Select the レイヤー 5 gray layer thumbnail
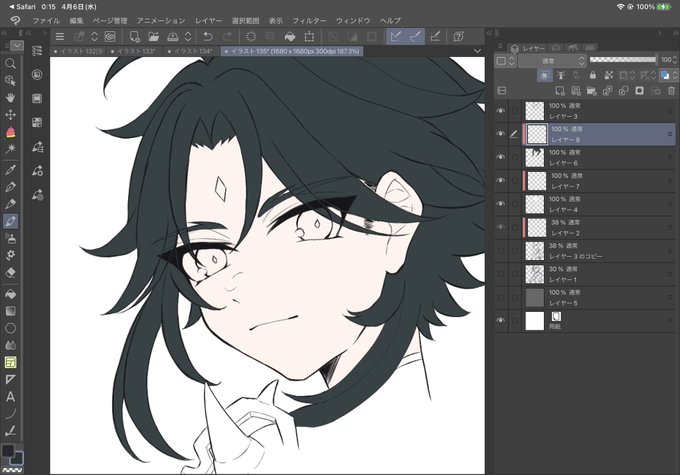Screen dimensions: 680x475 535,298
